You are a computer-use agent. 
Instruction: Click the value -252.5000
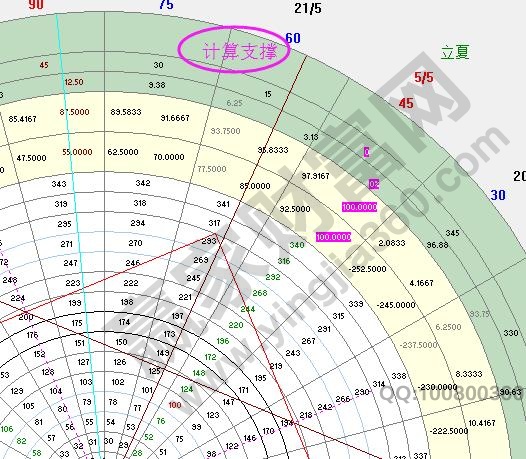click(x=367, y=269)
